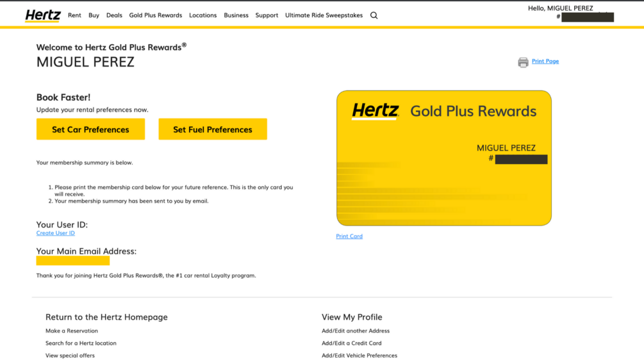Click the 'Your User ID:' label
Screen dimensions: 644x362
(62, 224)
